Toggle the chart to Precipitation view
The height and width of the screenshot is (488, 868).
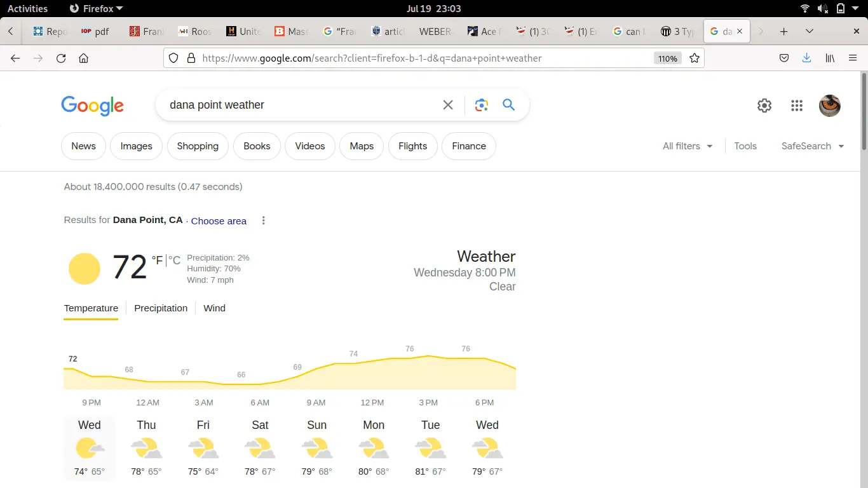[x=160, y=308]
